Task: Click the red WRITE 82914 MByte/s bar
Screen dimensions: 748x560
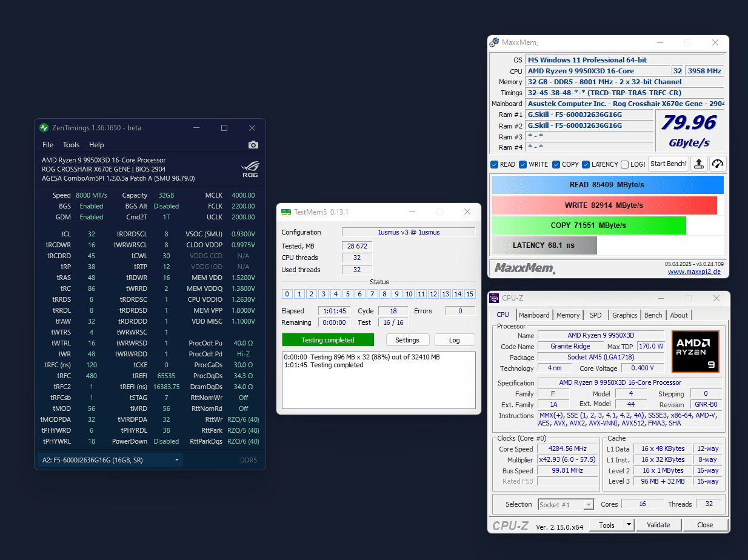Action: coord(604,205)
